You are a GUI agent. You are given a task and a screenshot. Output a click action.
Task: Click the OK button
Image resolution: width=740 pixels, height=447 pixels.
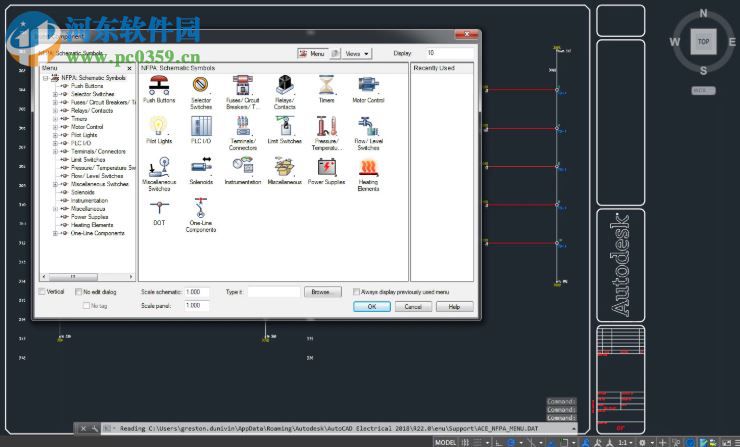[372, 306]
